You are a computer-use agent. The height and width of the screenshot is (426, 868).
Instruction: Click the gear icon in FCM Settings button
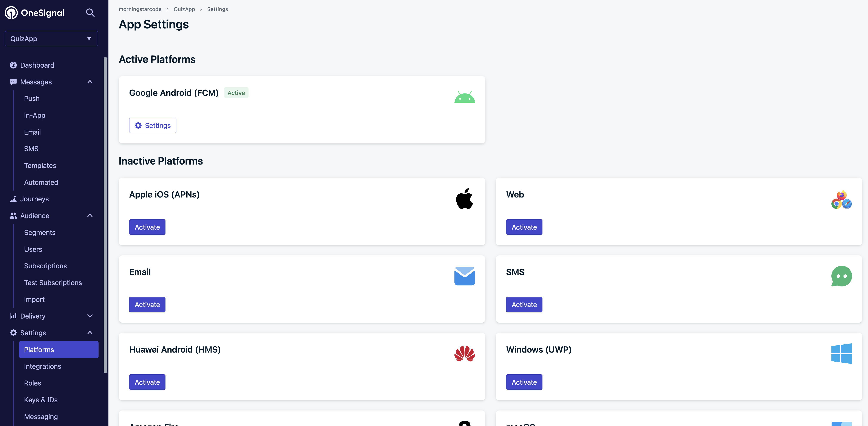[138, 126]
